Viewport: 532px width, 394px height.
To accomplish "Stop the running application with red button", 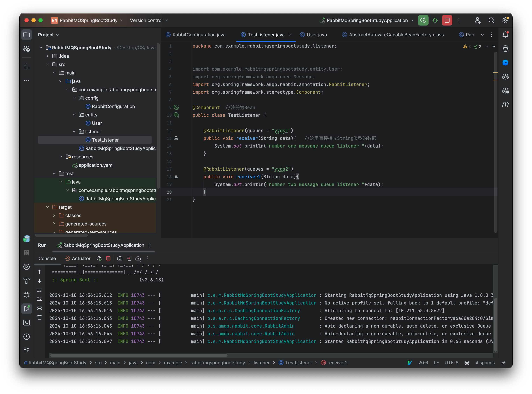I will pos(447,20).
